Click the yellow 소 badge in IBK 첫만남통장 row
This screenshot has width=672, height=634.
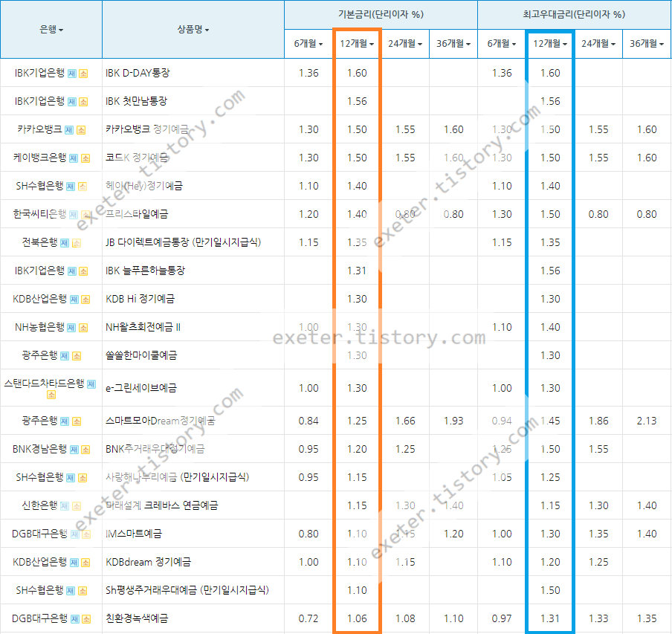tap(83, 102)
